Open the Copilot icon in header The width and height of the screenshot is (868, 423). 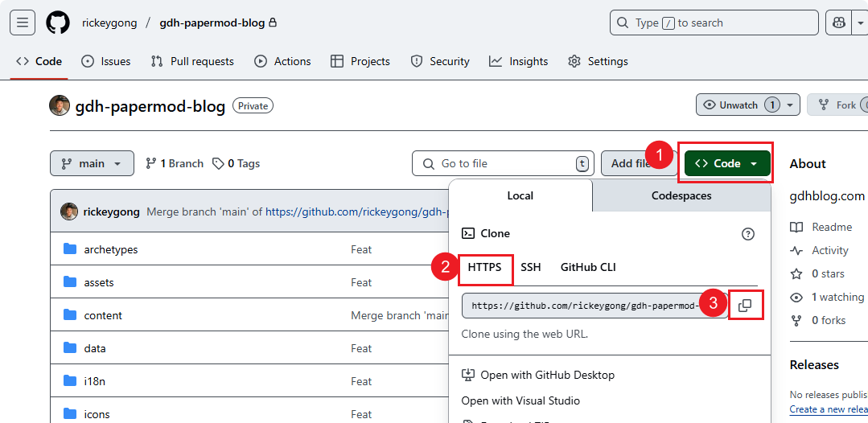click(837, 23)
